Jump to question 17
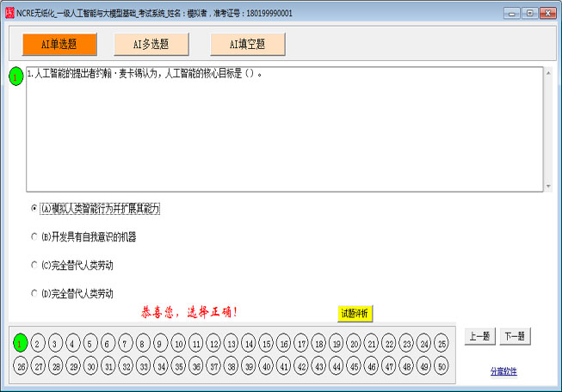This screenshot has height=392, width=562. (301, 343)
